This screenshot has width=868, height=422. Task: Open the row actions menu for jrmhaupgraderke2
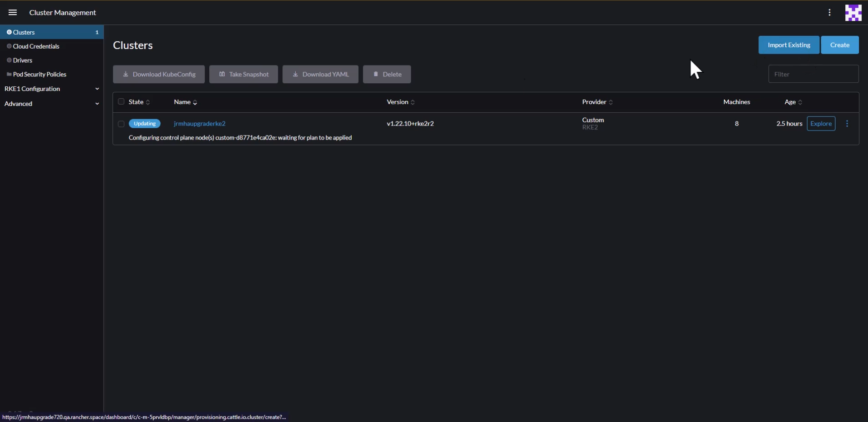847,123
